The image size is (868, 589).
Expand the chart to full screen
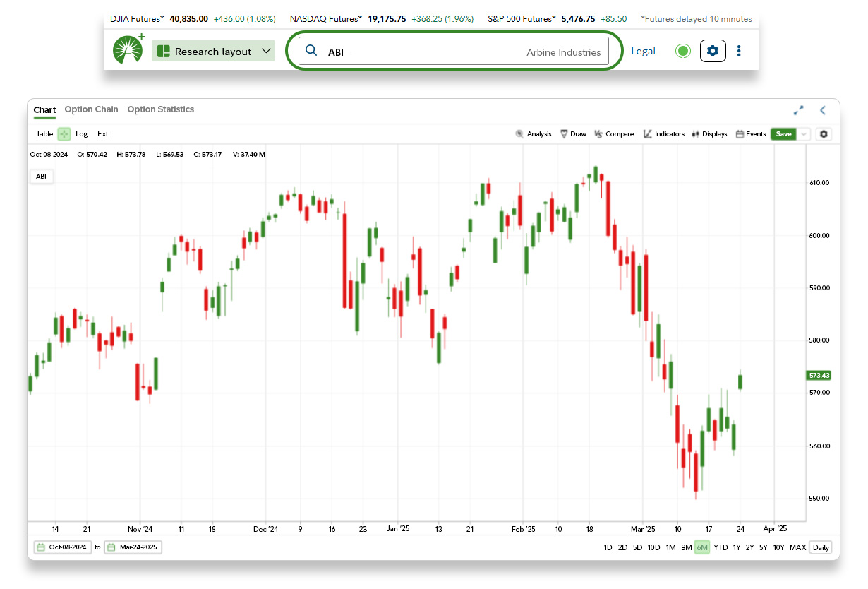799,110
